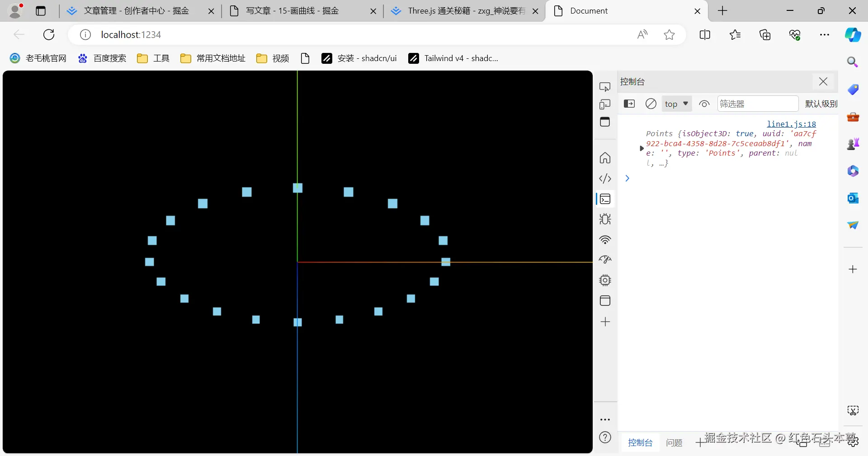Expand the 视频 bookmarks folder
This screenshot has width=868, height=456.
273,58
